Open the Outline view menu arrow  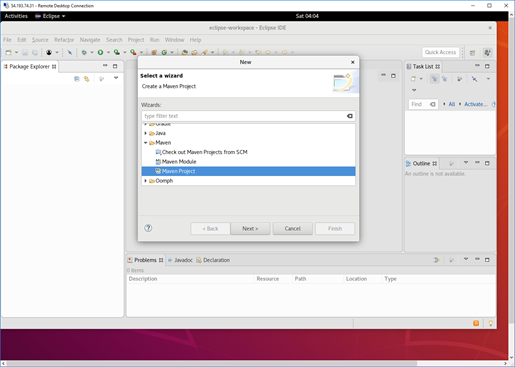point(466,163)
